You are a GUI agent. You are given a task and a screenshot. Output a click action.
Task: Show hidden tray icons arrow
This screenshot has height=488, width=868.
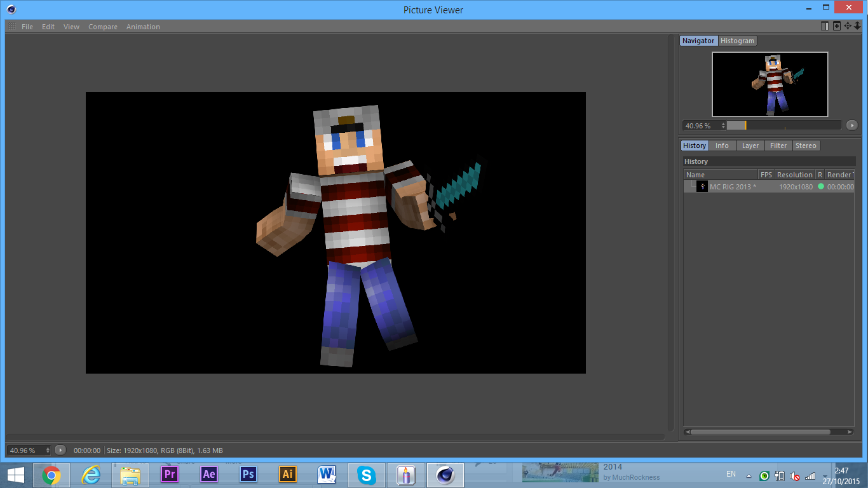749,475
